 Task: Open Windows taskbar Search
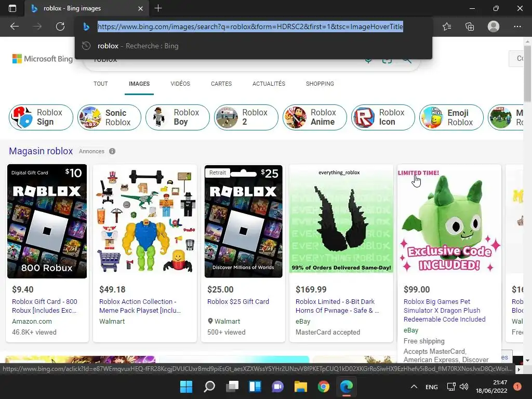(209, 387)
